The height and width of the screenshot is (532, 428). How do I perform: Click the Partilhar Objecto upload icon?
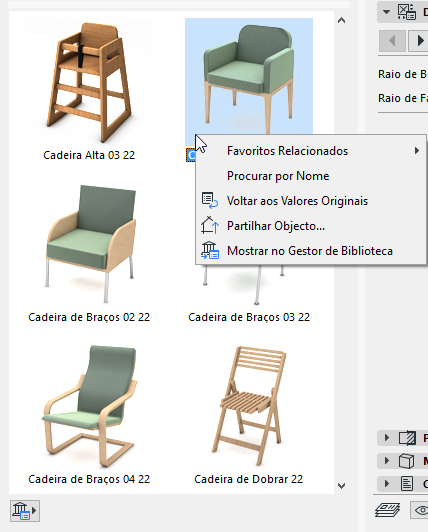[209, 225]
